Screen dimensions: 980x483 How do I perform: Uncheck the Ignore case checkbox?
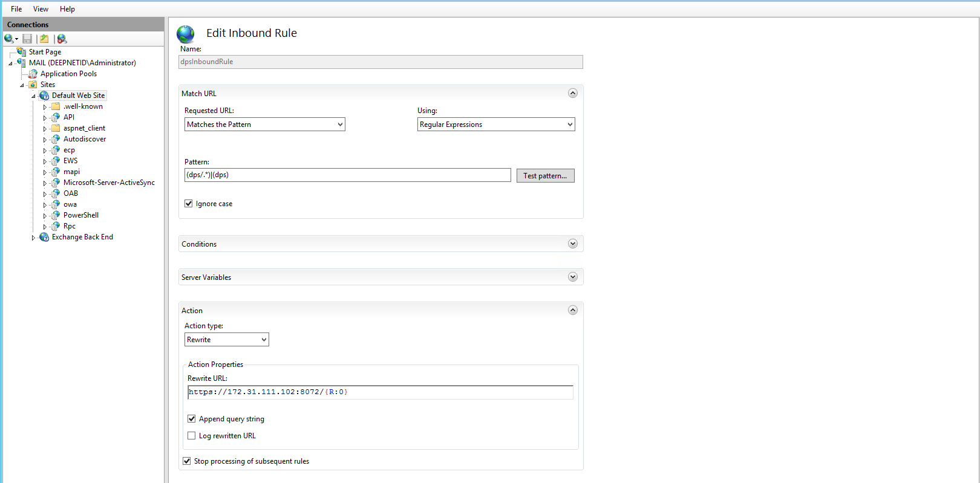click(x=189, y=204)
